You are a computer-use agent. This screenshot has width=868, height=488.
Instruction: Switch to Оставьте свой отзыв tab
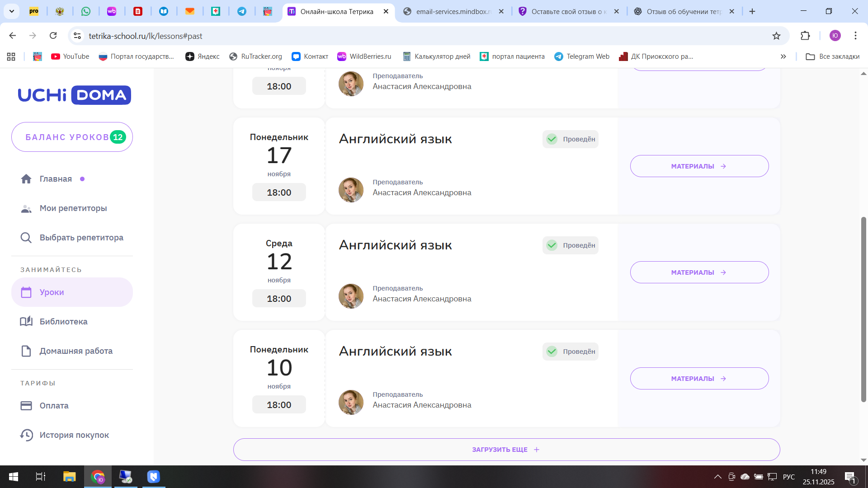tap(568, 11)
